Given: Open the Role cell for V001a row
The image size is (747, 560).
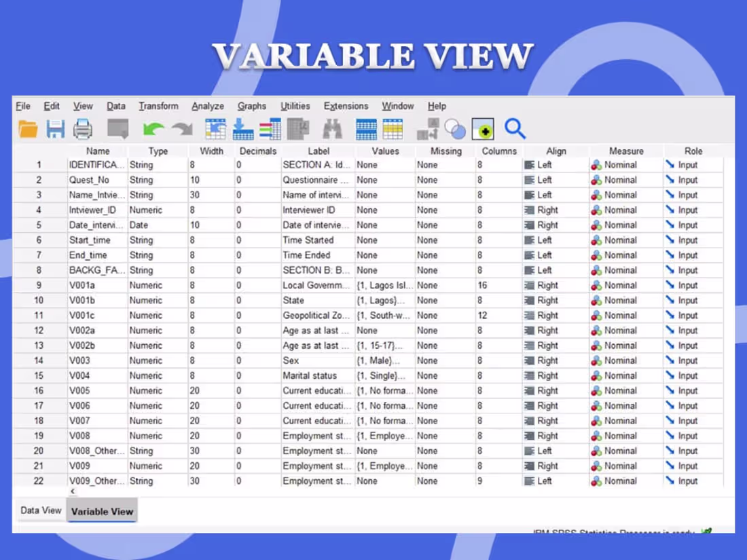Looking at the screenshot, I should pyautogui.click(x=693, y=285).
